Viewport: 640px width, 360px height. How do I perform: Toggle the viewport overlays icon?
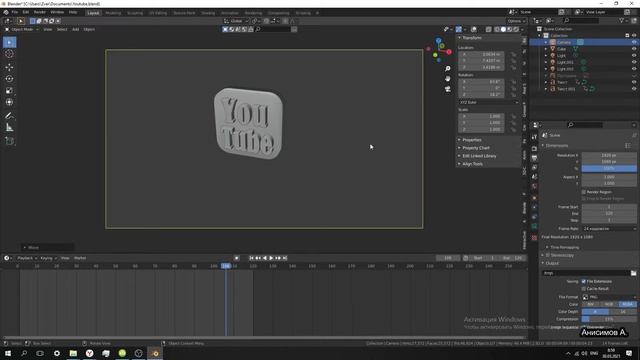point(473,29)
